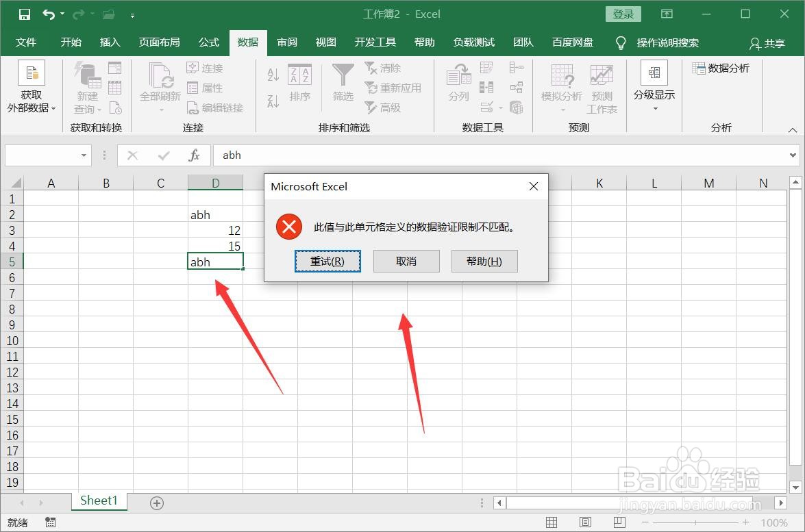805x532 pixels.
Task: Click the 清除 filter button
Action: click(382, 68)
